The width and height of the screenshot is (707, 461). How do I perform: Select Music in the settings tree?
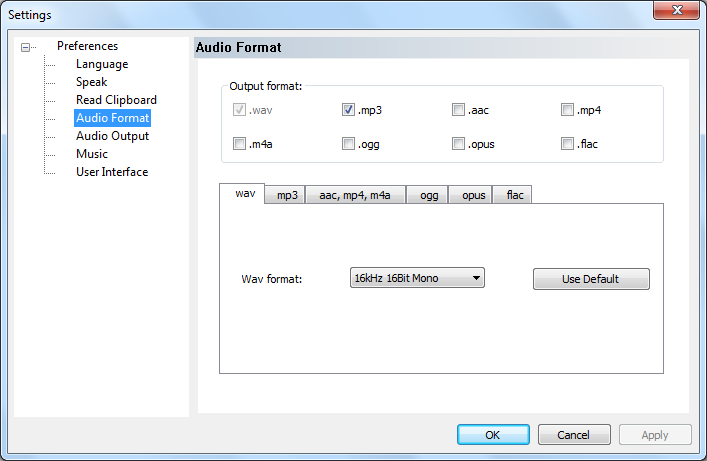point(92,154)
